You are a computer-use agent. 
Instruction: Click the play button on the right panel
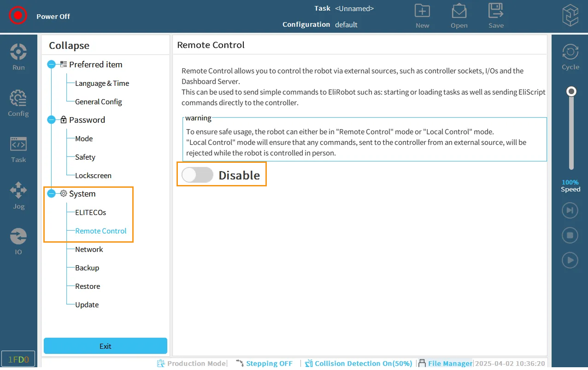[x=570, y=260]
